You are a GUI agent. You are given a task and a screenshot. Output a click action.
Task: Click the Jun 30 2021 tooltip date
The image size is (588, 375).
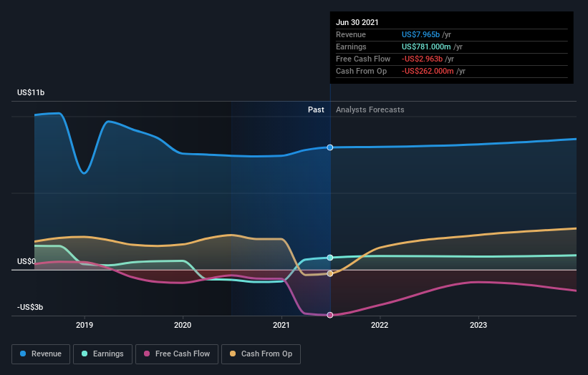[357, 22]
